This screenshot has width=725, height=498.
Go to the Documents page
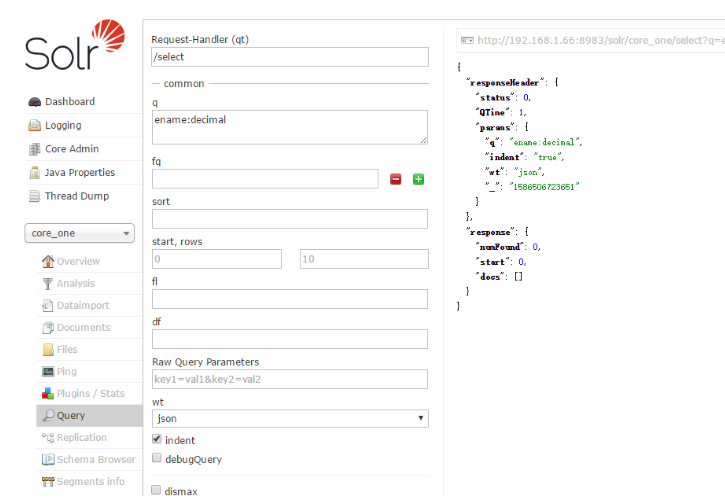click(x=83, y=328)
